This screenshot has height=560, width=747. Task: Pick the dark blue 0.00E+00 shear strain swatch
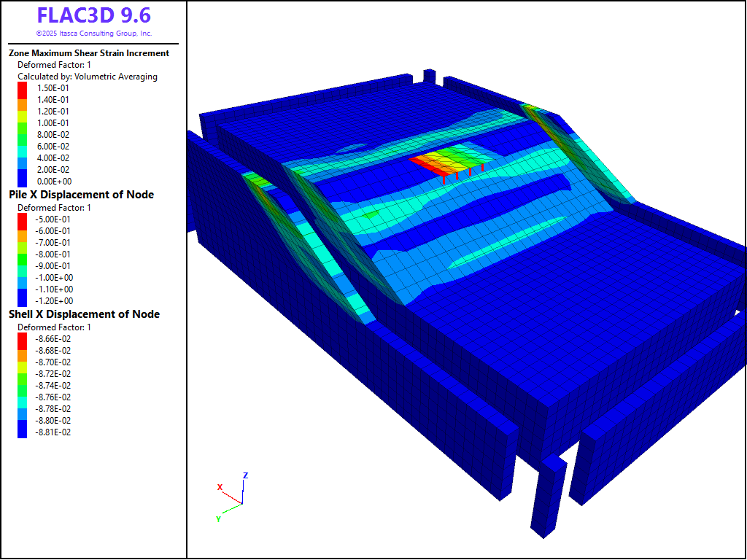tap(22, 181)
